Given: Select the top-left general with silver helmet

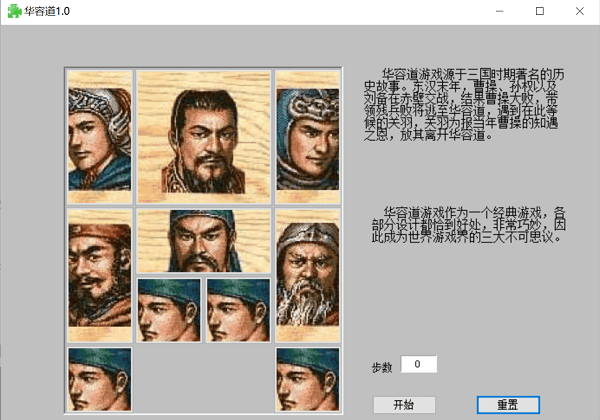Looking at the screenshot, I should point(99,137).
